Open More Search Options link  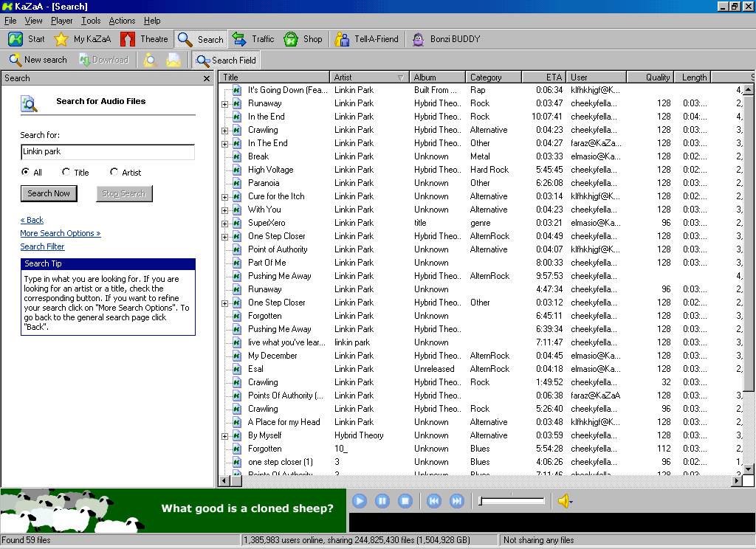point(61,233)
